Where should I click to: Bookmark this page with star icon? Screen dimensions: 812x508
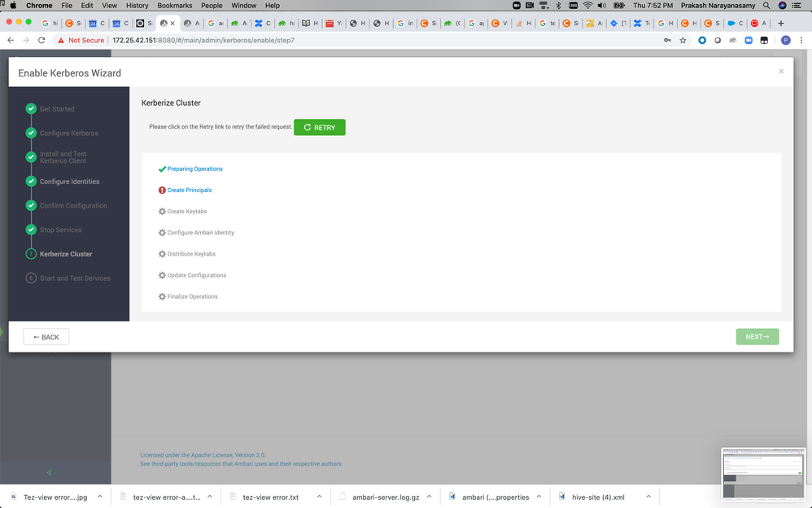pyautogui.click(x=683, y=40)
